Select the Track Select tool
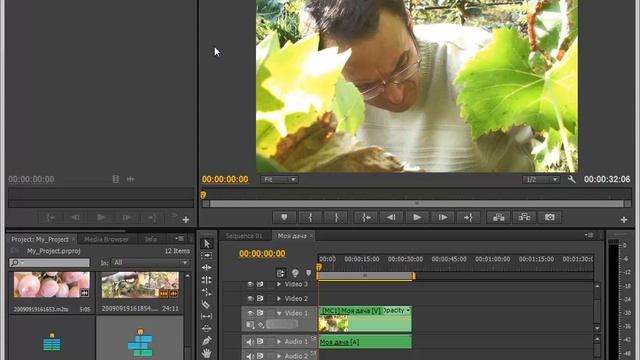This screenshot has width=640, height=360. [207, 256]
